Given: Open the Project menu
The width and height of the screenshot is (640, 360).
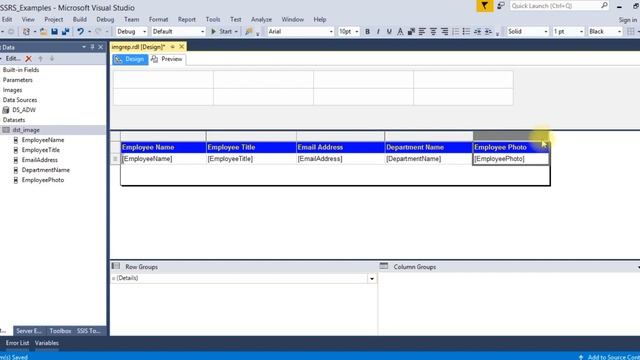Looking at the screenshot, I should [54, 20].
